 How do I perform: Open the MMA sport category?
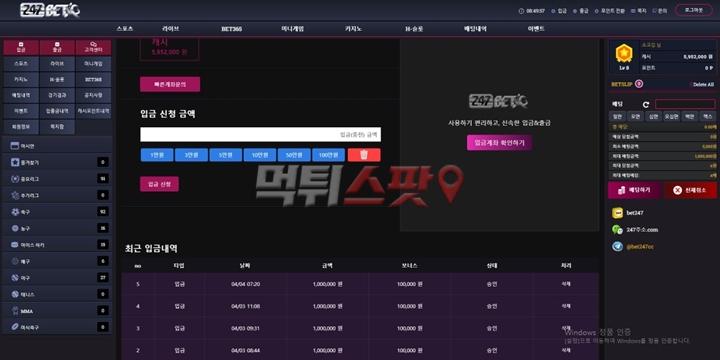click(57, 311)
